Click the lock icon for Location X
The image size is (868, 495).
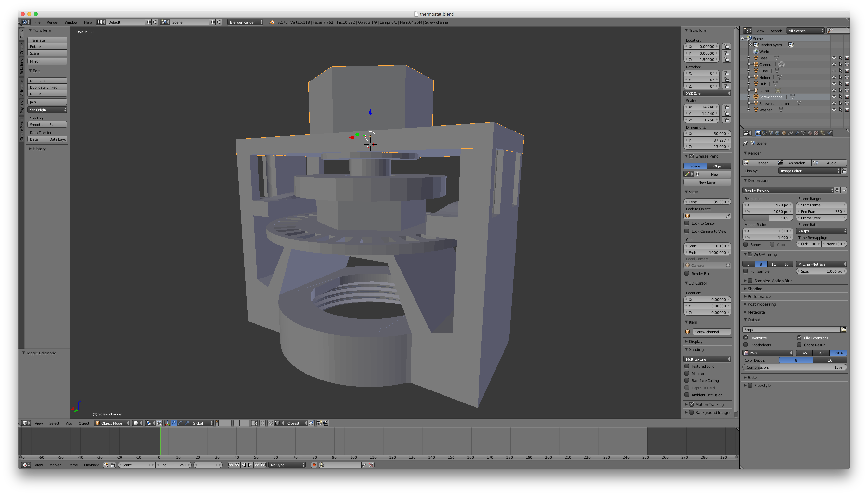726,46
